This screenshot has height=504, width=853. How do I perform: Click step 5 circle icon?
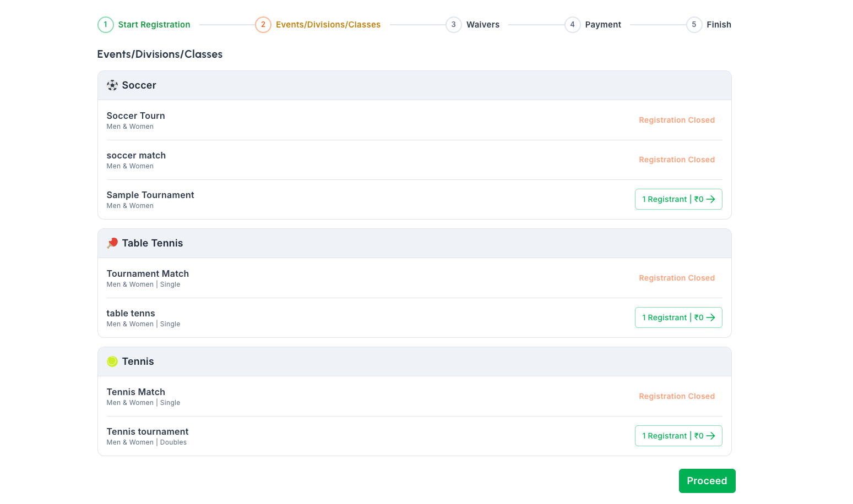(x=694, y=25)
